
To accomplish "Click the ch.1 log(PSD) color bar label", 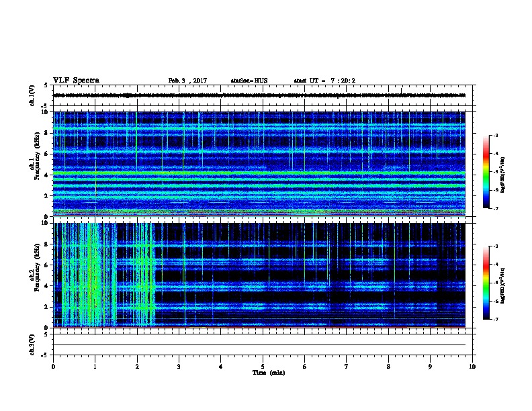I will point(503,175).
